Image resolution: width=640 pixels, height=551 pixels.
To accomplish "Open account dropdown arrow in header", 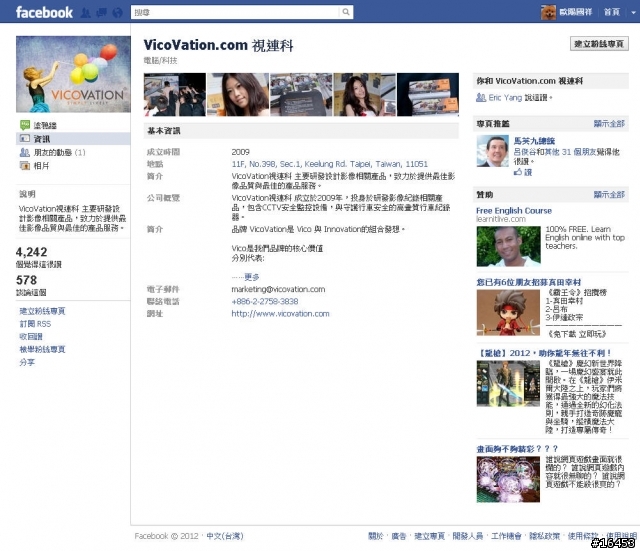I will (633, 12).
